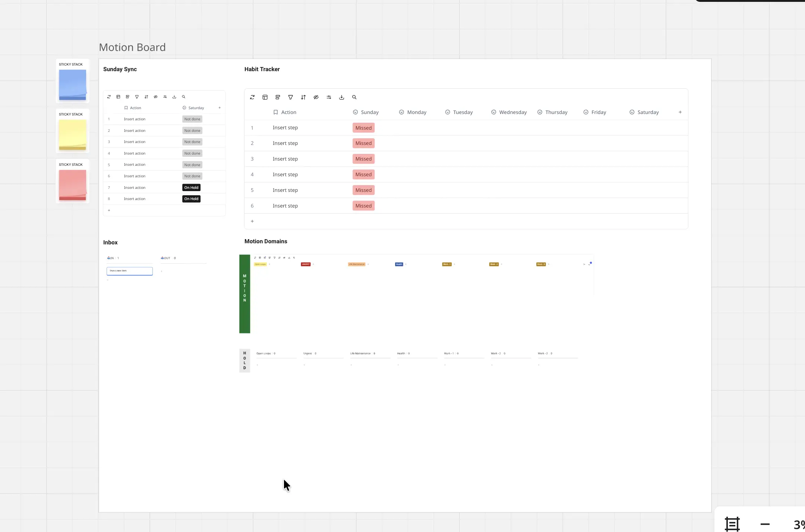Open the Missed status dropdown in row 1
The height and width of the screenshot is (532, 805).
click(363, 128)
